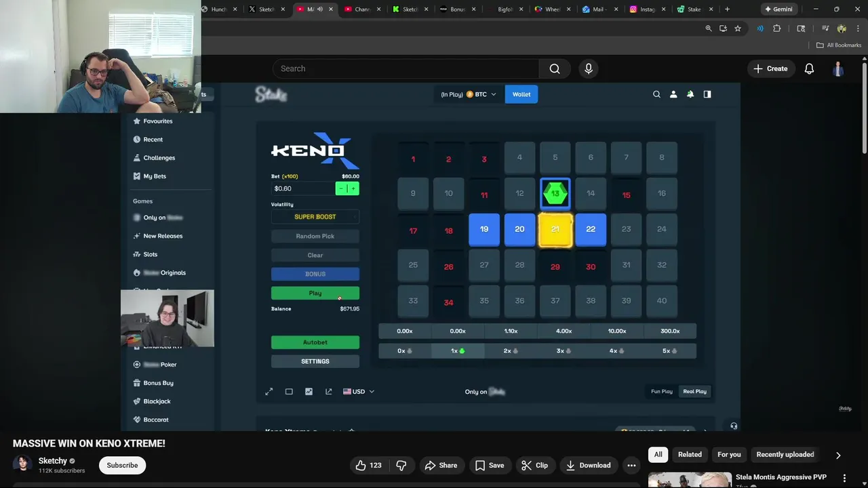This screenshot has height=488, width=868.
Task: Bookmark page with star icon
Action: [738, 28]
